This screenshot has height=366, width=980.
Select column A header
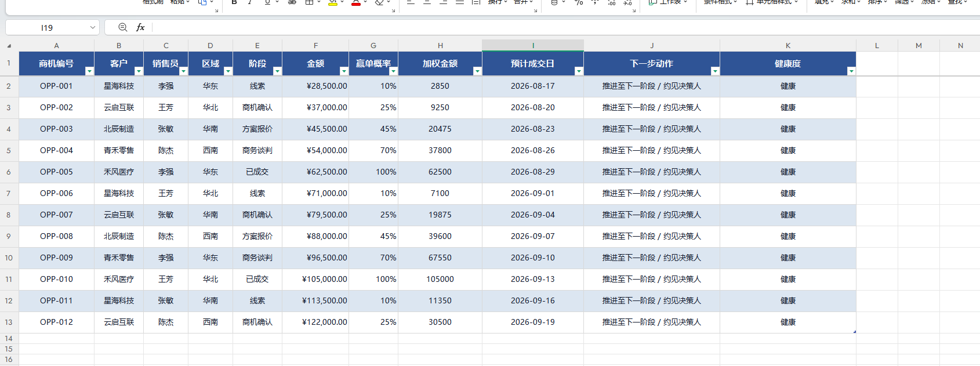[x=56, y=45]
